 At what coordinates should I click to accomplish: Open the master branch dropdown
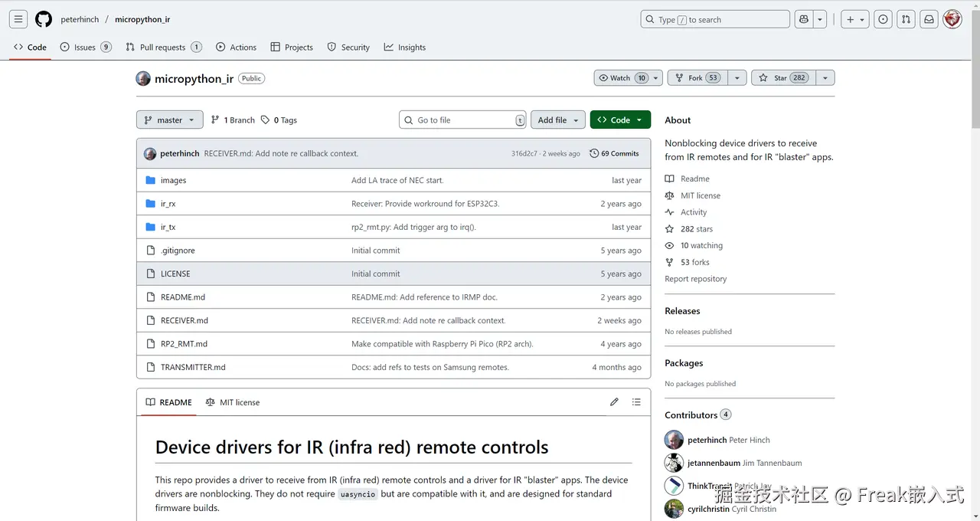(170, 120)
